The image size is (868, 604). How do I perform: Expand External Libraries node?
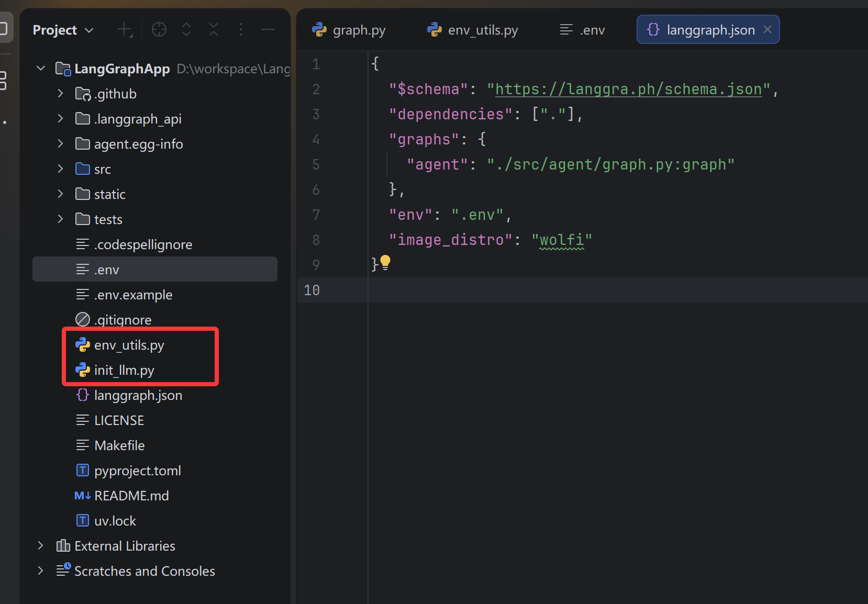(41, 546)
